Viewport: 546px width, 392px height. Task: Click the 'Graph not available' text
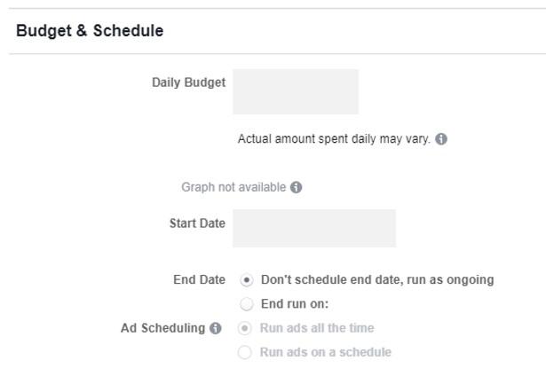(233, 187)
